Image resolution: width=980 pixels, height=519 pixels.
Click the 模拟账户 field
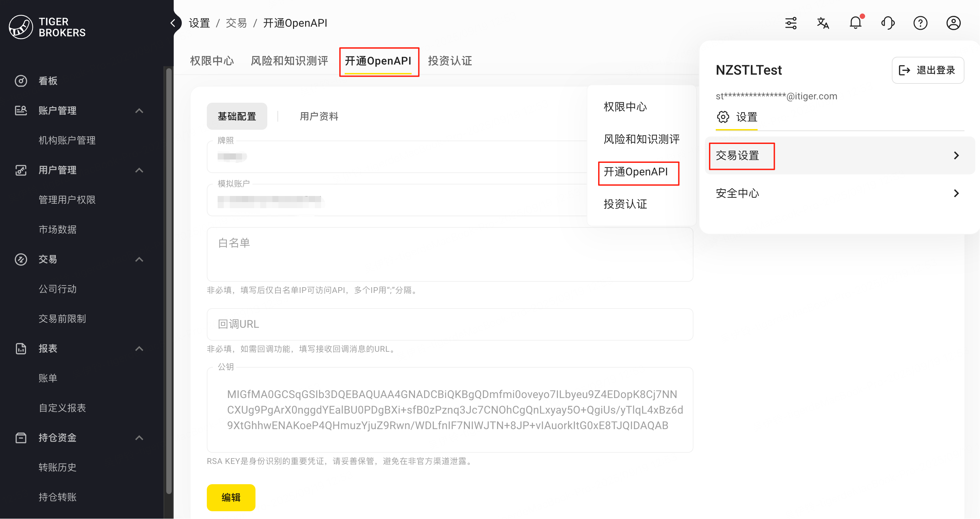tap(397, 200)
